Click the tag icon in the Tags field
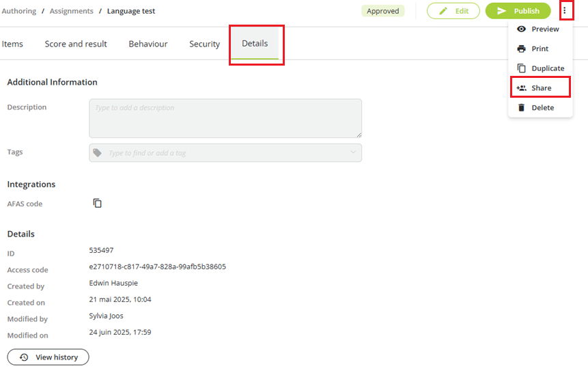 click(x=98, y=152)
